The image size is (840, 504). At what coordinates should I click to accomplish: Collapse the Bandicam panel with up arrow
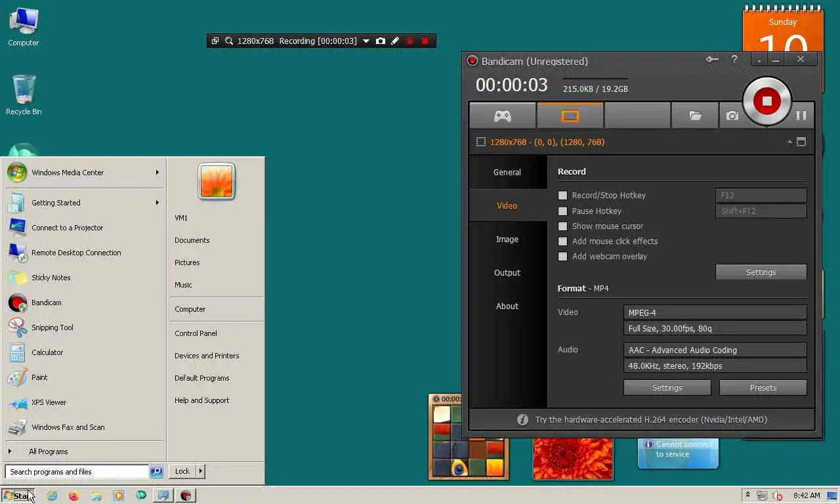pyautogui.click(x=789, y=142)
